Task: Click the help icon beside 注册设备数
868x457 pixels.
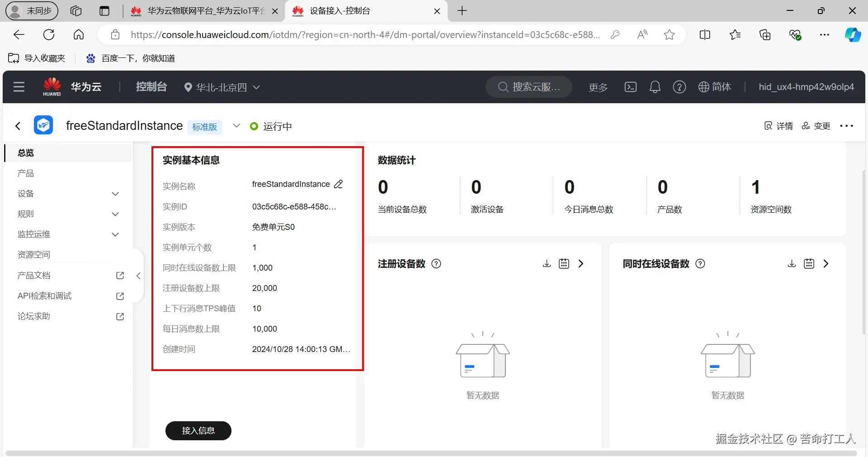Action: (435, 264)
